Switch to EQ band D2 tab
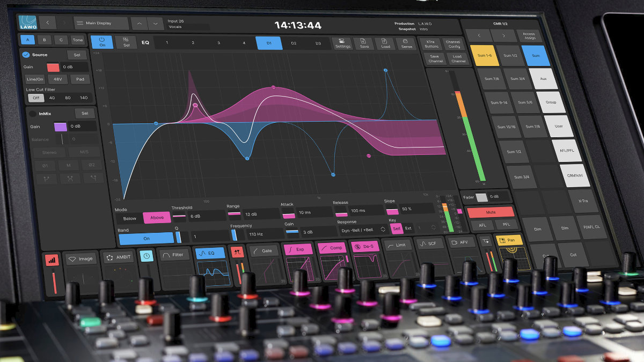The width and height of the screenshot is (644, 362). click(x=294, y=43)
